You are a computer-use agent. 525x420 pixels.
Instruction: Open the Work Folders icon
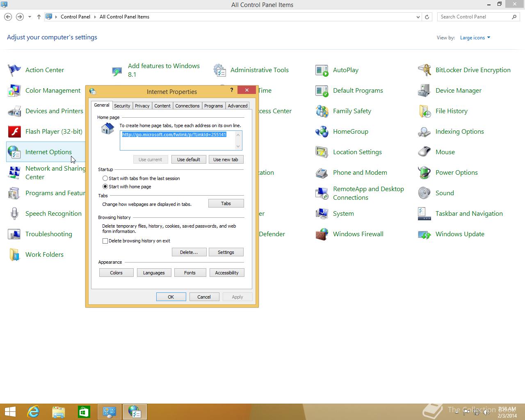point(14,255)
